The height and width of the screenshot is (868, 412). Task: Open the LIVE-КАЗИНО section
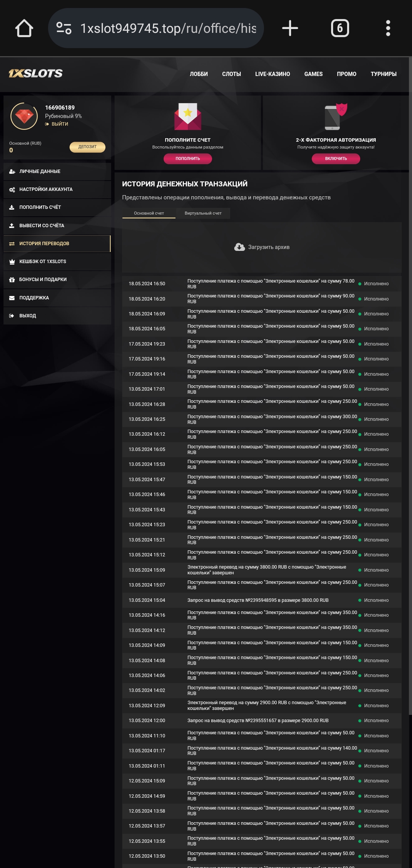[x=272, y=74]
